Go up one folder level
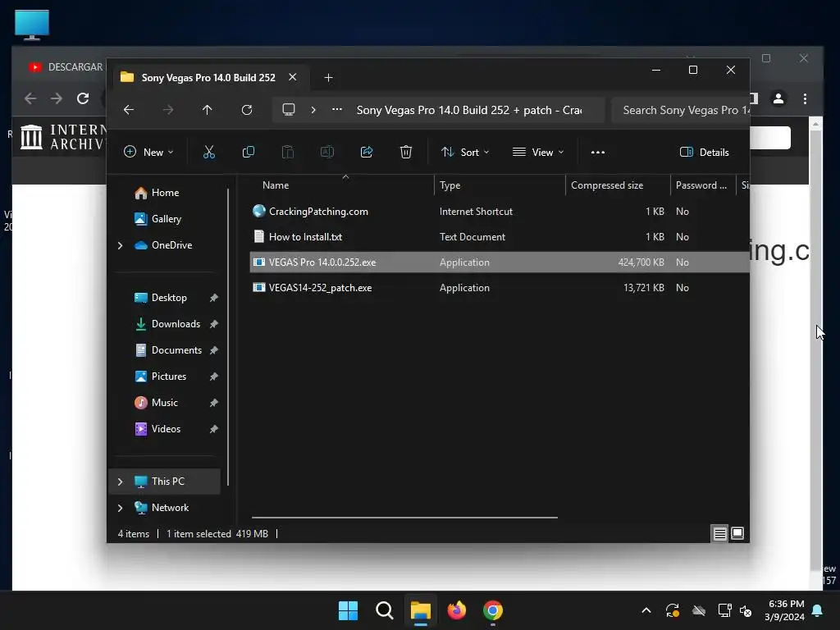 click(208, 110)
